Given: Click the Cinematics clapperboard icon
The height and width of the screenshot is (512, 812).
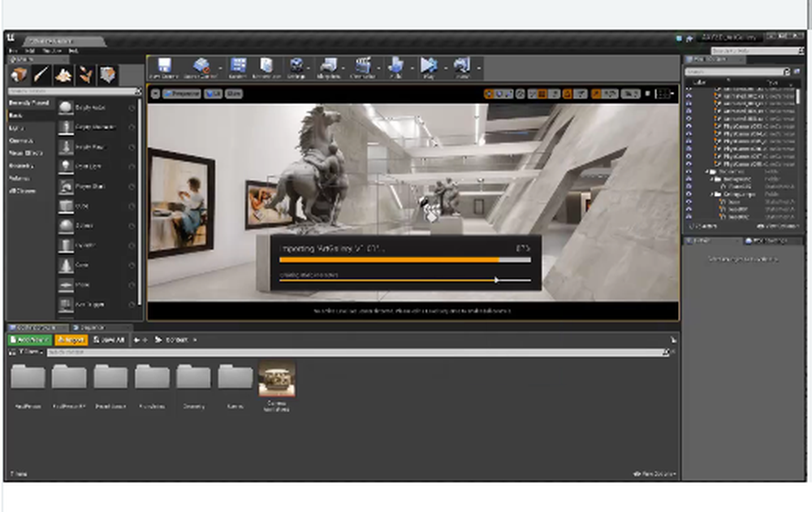Looking at the screenshot, I should point(362,66).
